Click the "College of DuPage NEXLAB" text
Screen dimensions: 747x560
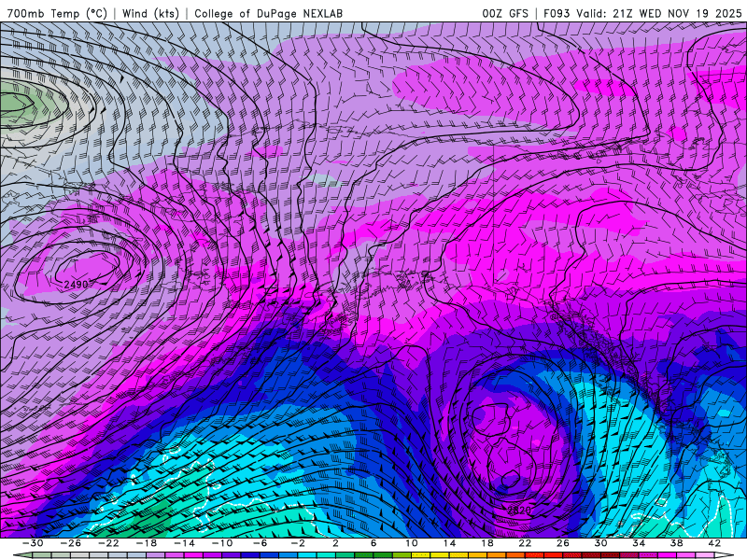(x=268, y=13)
